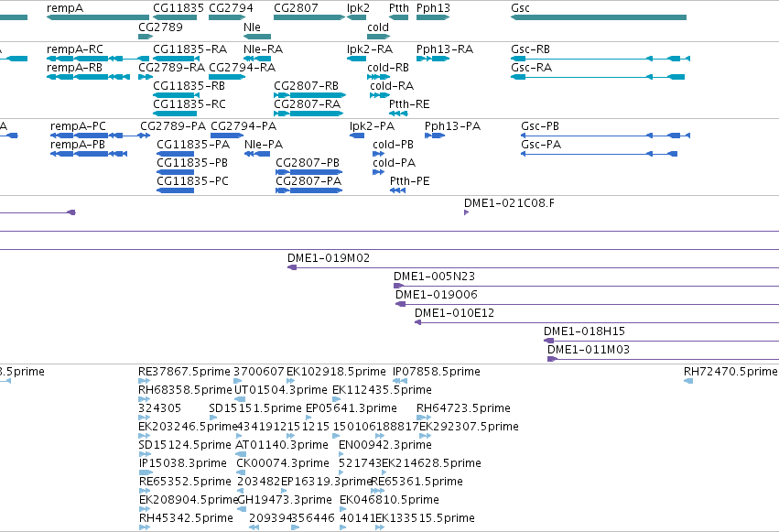
Task: Click the CG2789 gene glyph
Action: click(x=146, y=37)
